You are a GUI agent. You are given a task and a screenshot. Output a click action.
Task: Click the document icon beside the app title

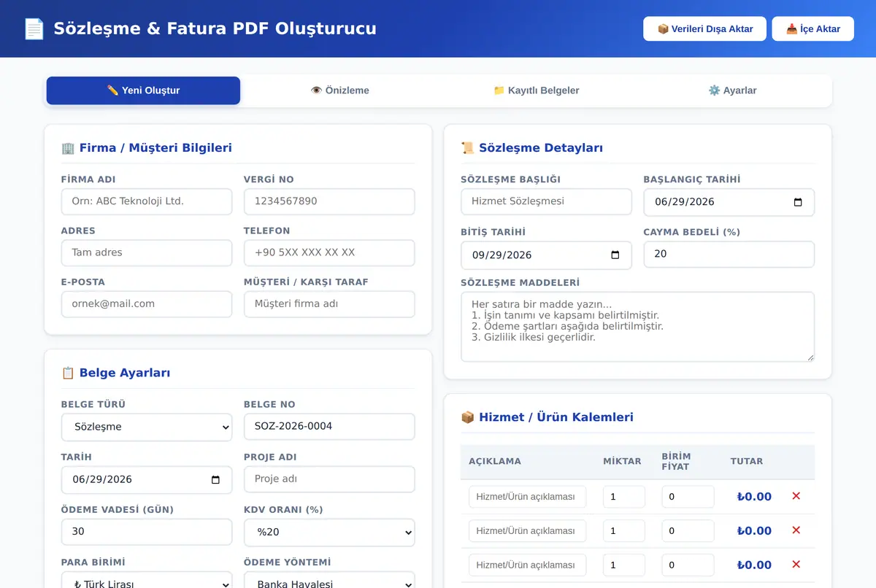34,29
